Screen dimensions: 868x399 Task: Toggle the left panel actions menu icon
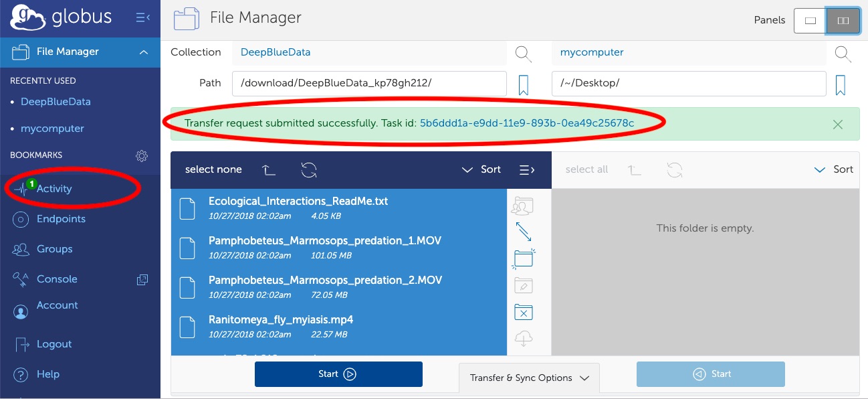527,170
